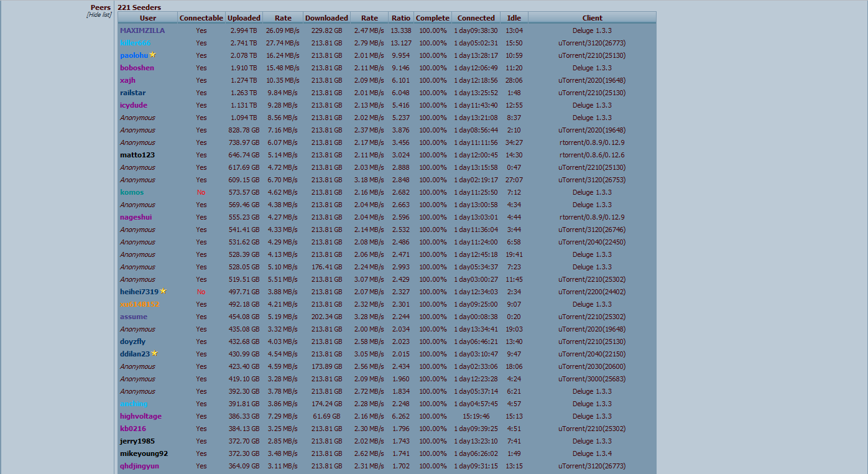This screenshot has width=868, height=474.
Task: Click the 2.994 TB uploaded value
Action: 244,30
